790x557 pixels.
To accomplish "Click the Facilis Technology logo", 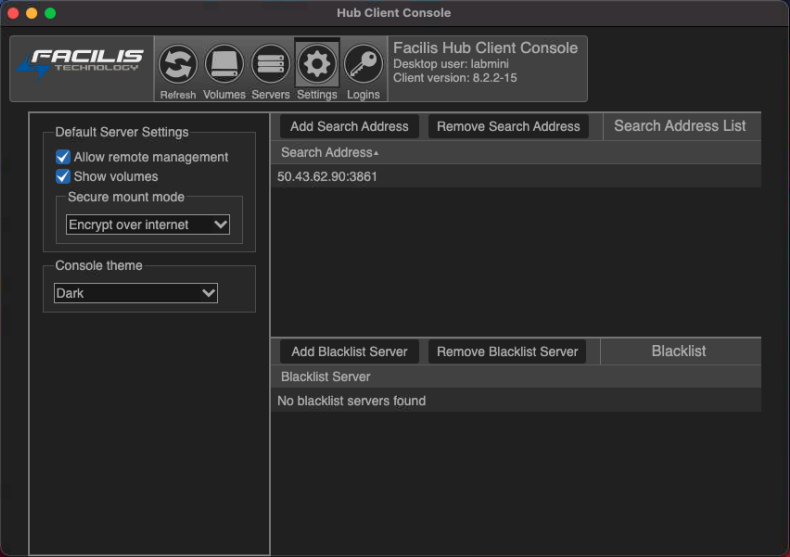I will click(81, 65).
